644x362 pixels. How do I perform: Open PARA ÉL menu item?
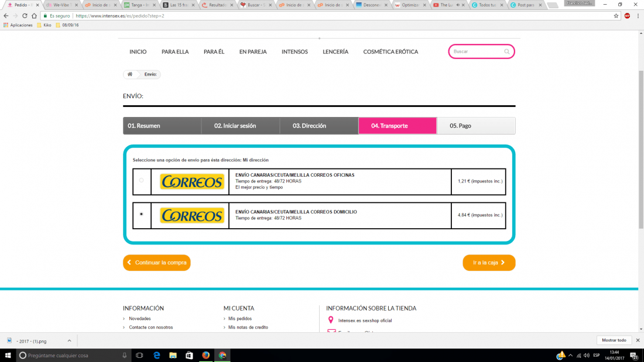(x=214, y=51)
